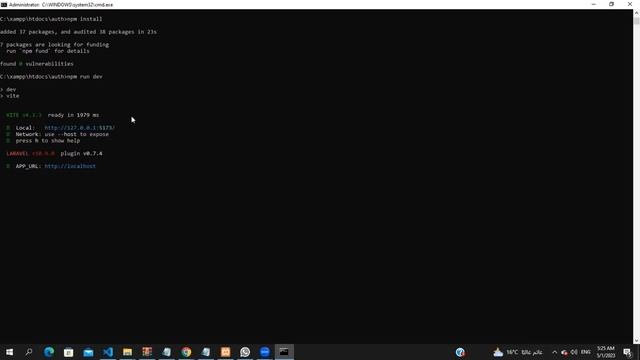Click 'found 0 vulnerabilities' line
Screen dimensions: 640x360
coord(37,64)
